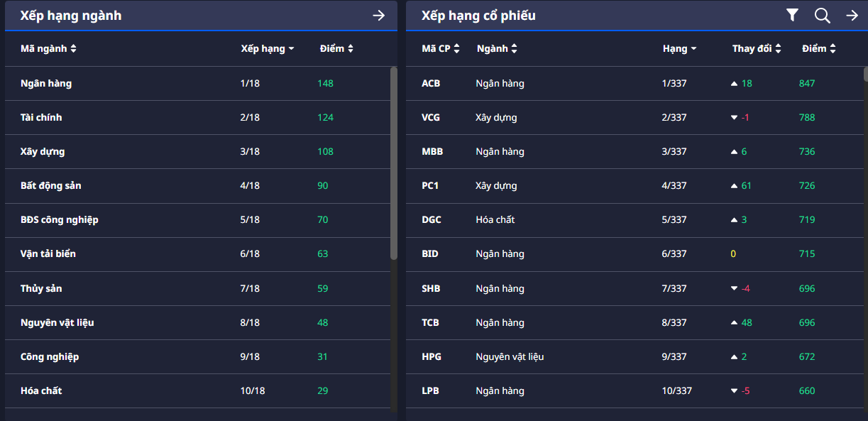This screenshot has width=868, height=421.
Task: Sort stock table by Điểm column
Action: coord(818,49)
